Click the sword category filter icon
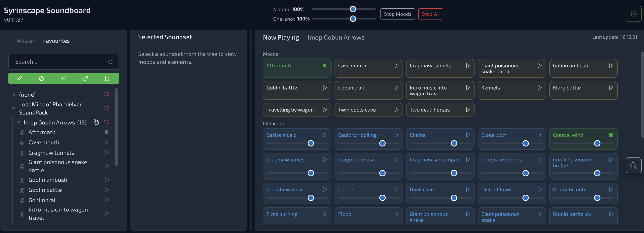This screenshot has height=233, width=644. 19,79
